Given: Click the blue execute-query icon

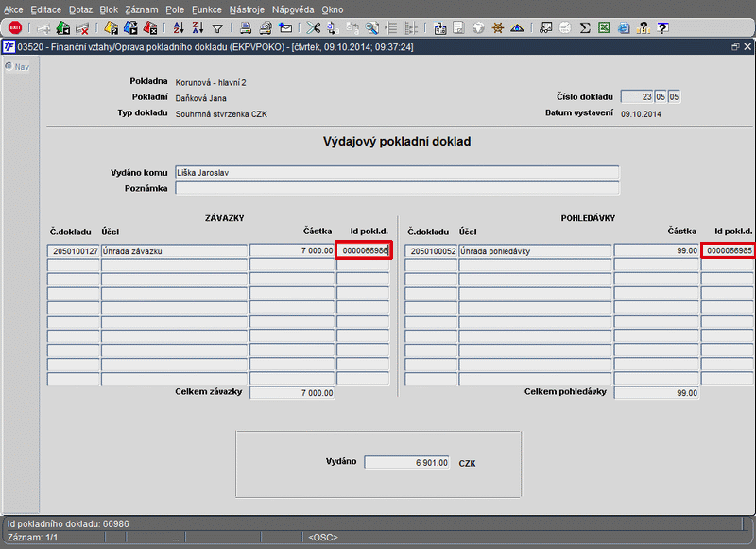Looking at the screenshot, I should tap(130, 28).
